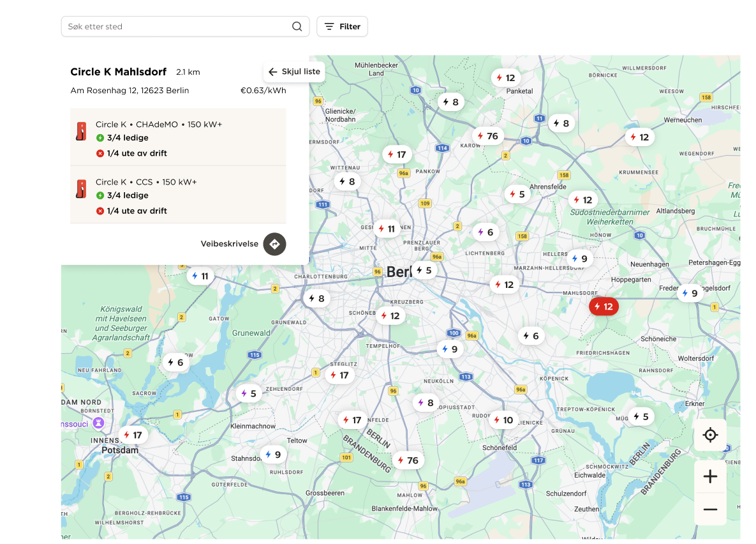Center map on my location

coord(710,435)
